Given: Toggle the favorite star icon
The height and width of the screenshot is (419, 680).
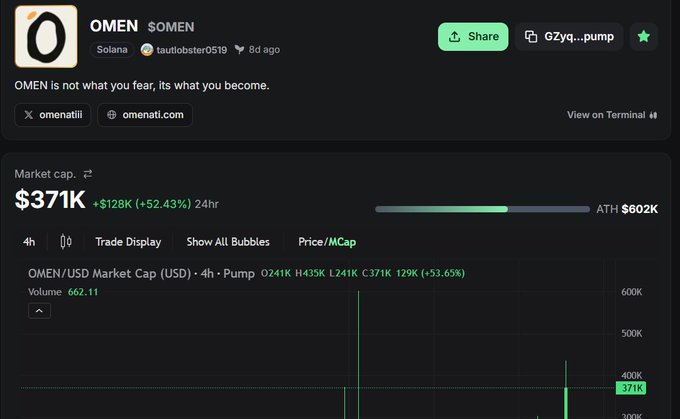Looking at the screenshot, I should point(644,37).
